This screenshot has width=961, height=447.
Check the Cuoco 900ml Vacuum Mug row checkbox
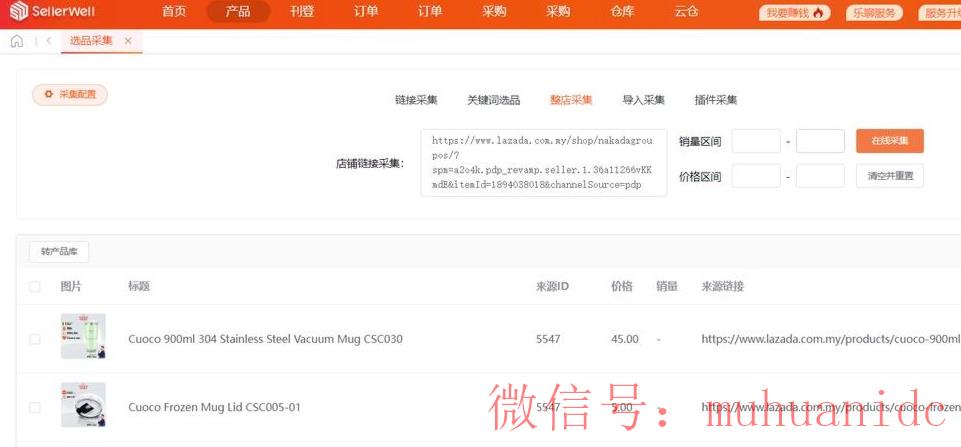35,339
